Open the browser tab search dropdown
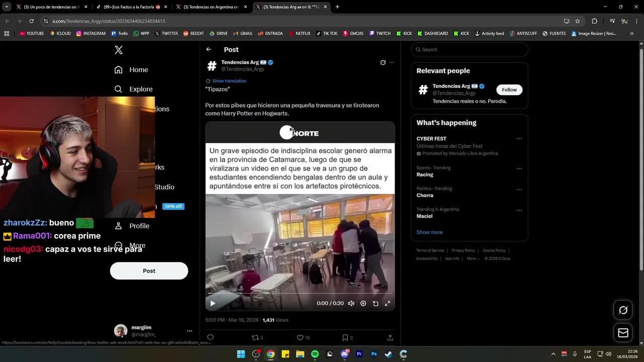The image size is (644, 362). (x=7, y=7)
